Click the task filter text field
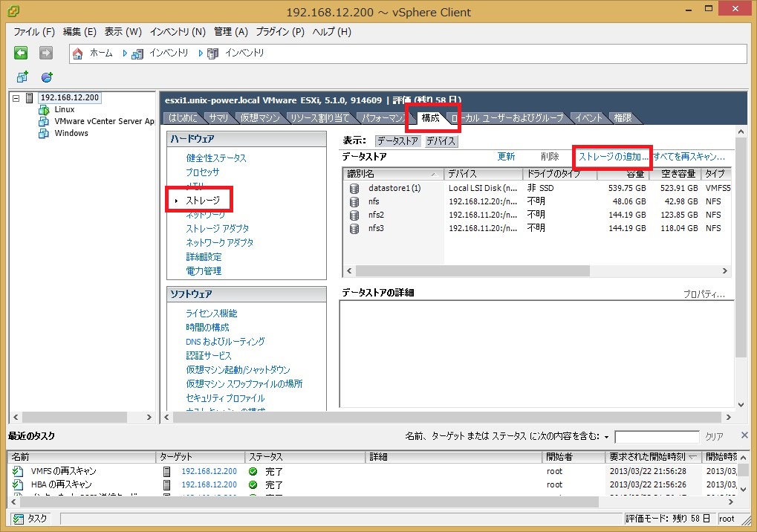The width and height of the screenshot is (757, 532). [x=657, y=437]
